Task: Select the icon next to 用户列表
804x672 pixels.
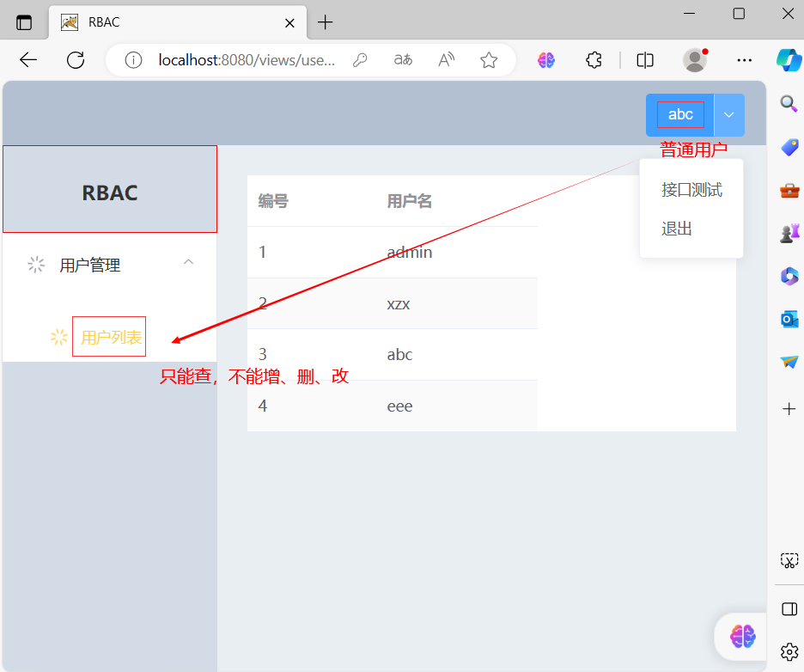Action: 58,336
